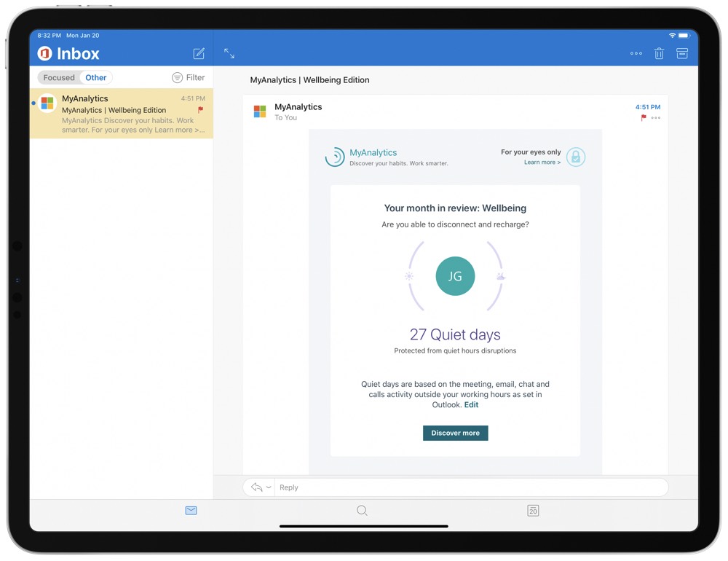Tap the Inbox title
The height and width of the screenshot is (561, 728).
pos(78,54)
